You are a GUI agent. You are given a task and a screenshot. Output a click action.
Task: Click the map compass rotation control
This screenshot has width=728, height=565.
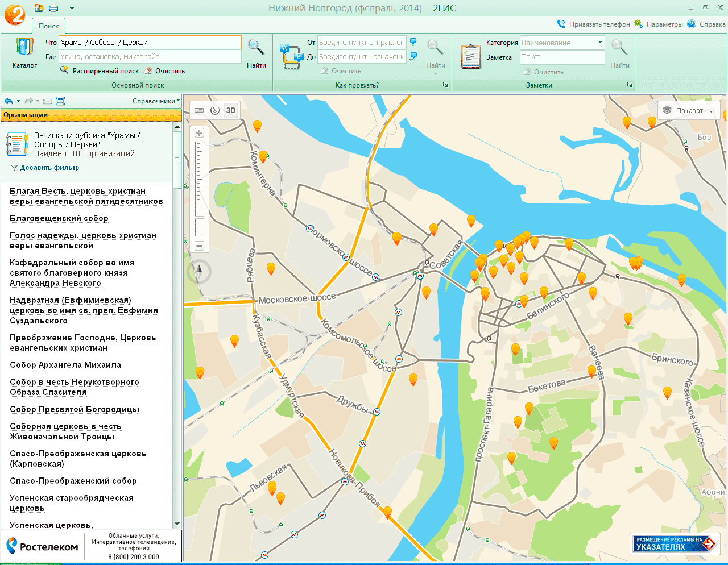coord(199,272)
